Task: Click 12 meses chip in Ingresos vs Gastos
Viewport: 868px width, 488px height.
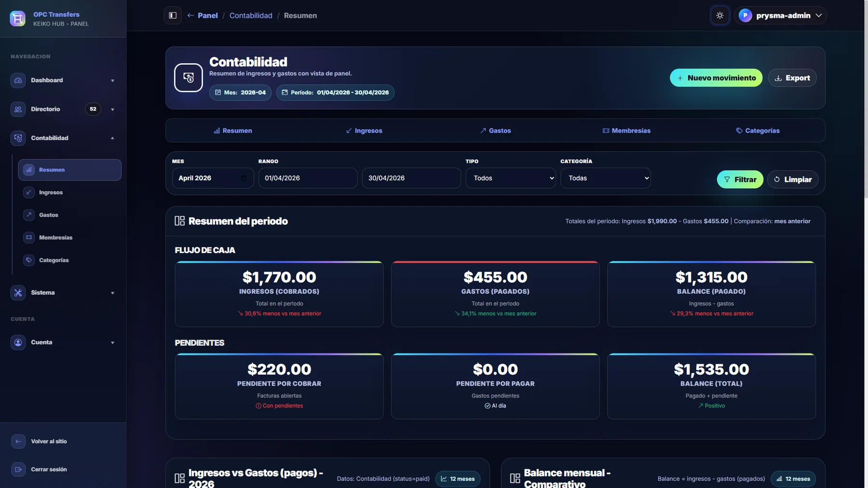Action: click(x=458, y=479)
